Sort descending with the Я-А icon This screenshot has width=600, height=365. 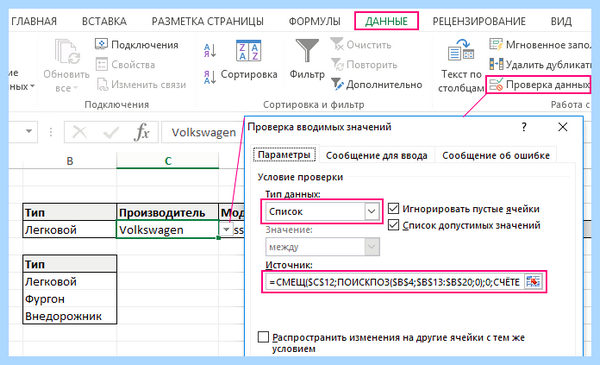point(210,77)
